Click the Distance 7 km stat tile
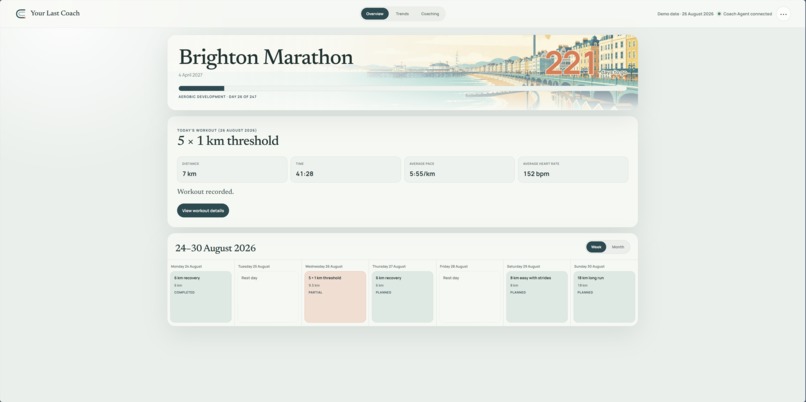 [232, 169]
